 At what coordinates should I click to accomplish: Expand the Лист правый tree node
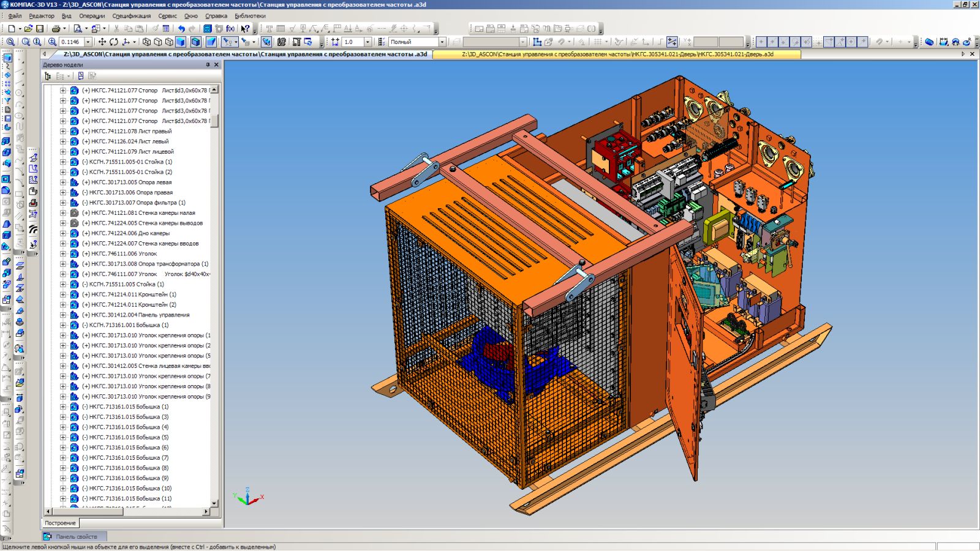point(62,131)
